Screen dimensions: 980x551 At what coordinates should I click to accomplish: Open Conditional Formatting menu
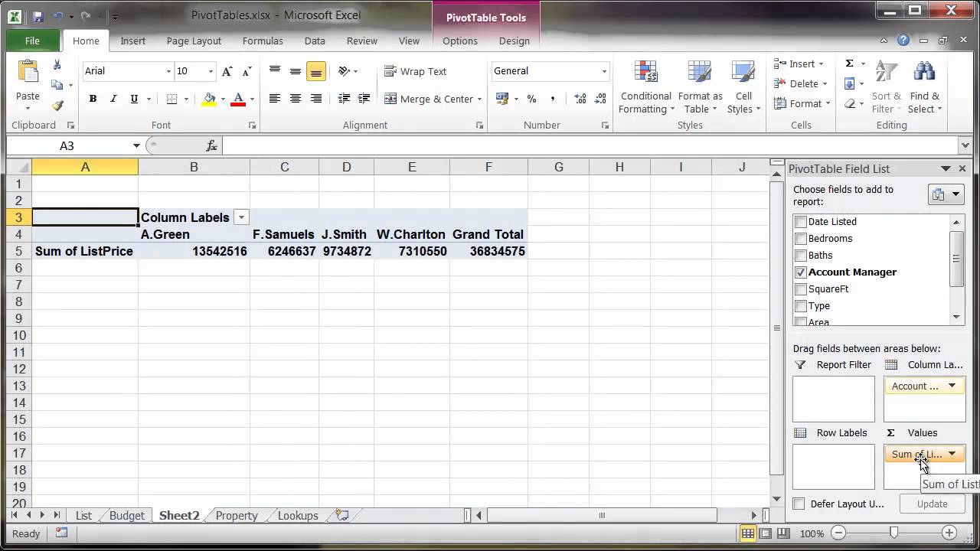pyautogui.click(x=645, y=87)
